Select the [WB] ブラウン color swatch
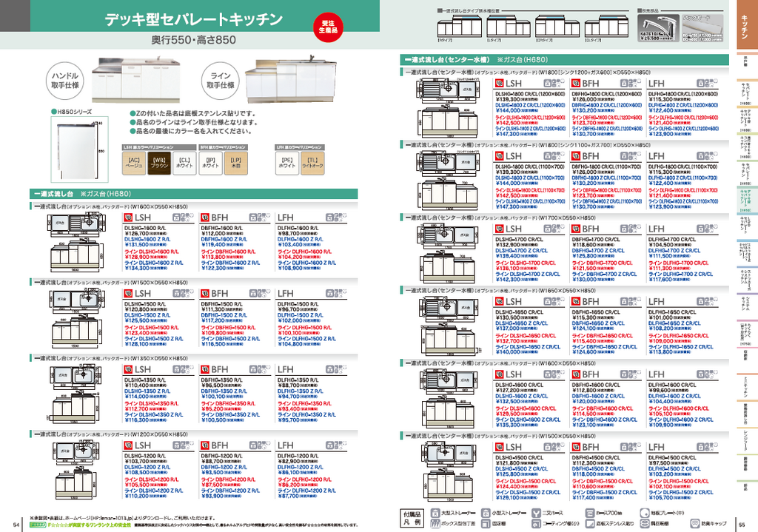 (x=160, y=163)
